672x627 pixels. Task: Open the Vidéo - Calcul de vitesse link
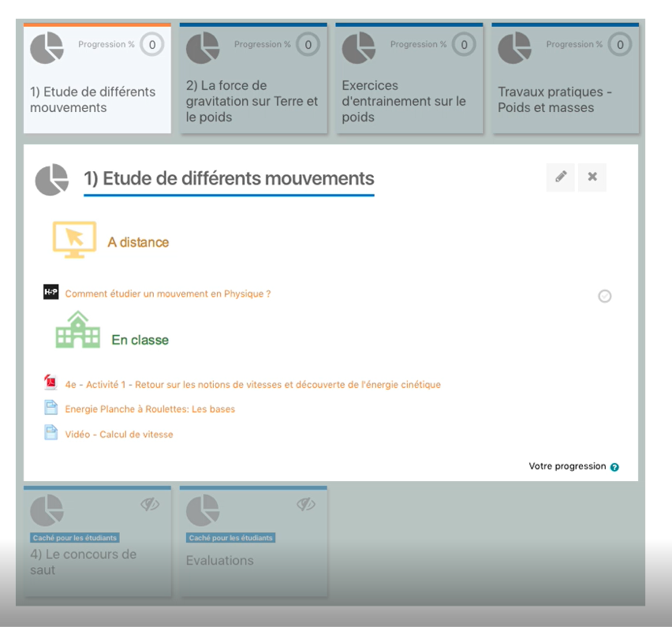click(119, 435)
